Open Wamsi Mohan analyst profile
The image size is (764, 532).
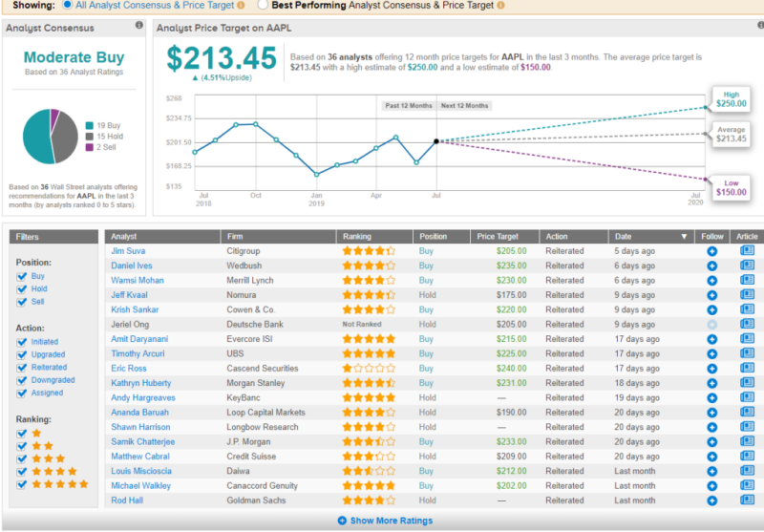(x=138, y=280)
